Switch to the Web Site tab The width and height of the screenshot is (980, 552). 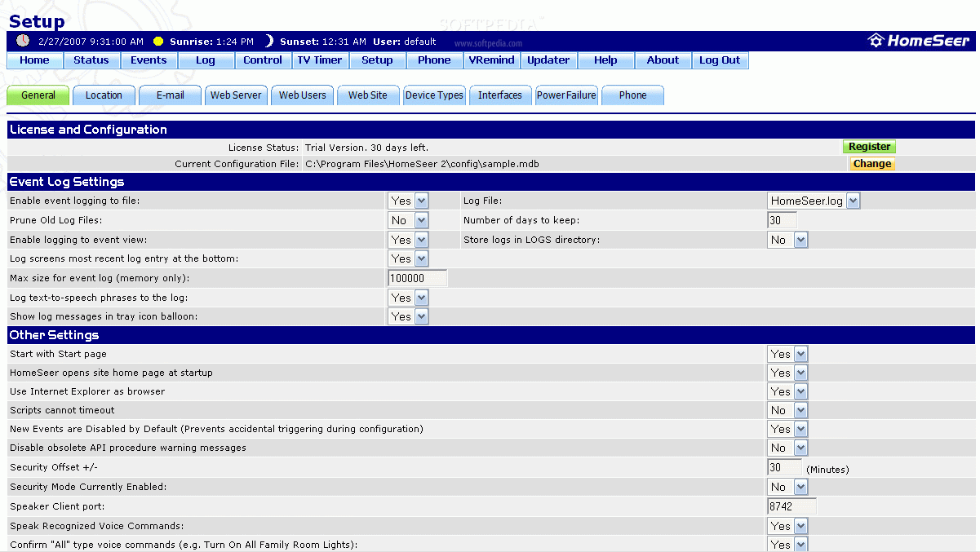[368, 95]
